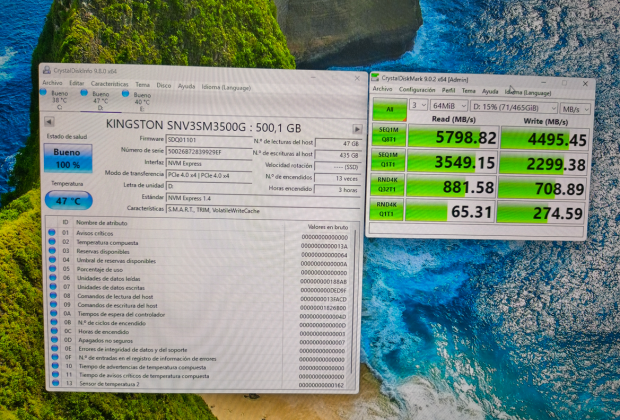
Task: Open the Configuración menu in CrystalDiskMark
Action: [417, 90]
